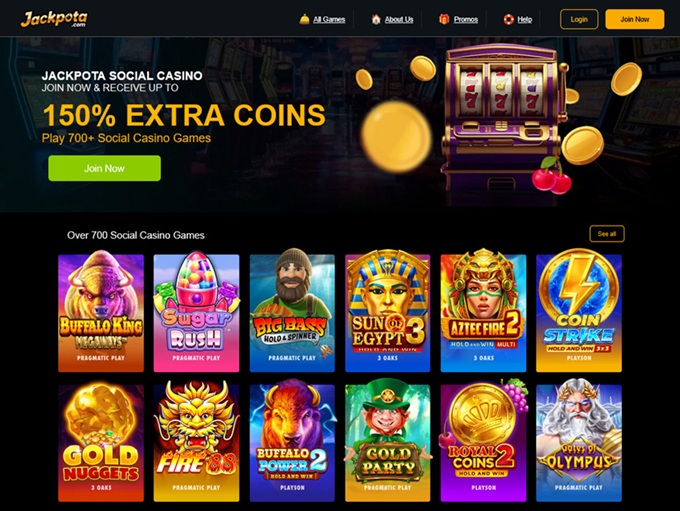Image resolution: width=680 pixels, height=511 pixels.
Task: Click the yellow Join Now header button
Action: (x=634, y=19)
